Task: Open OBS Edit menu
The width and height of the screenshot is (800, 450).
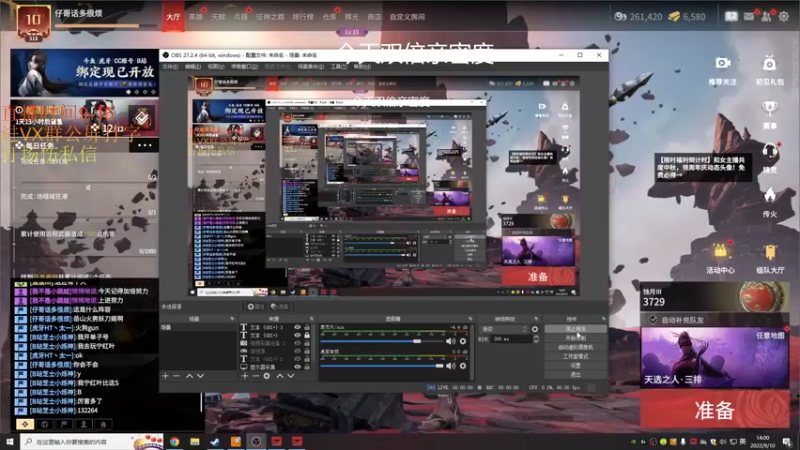Action: click(192, 67)
